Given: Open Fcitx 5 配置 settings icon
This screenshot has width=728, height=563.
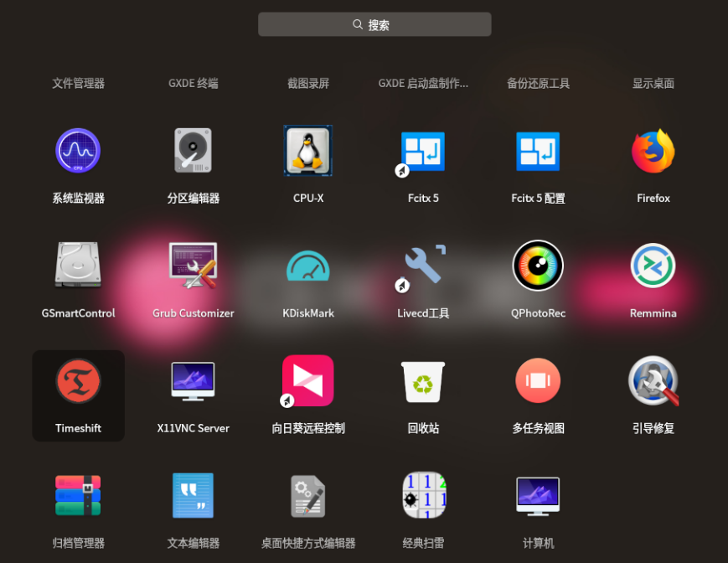Looking at the screenshot, I should click(538, 152).
